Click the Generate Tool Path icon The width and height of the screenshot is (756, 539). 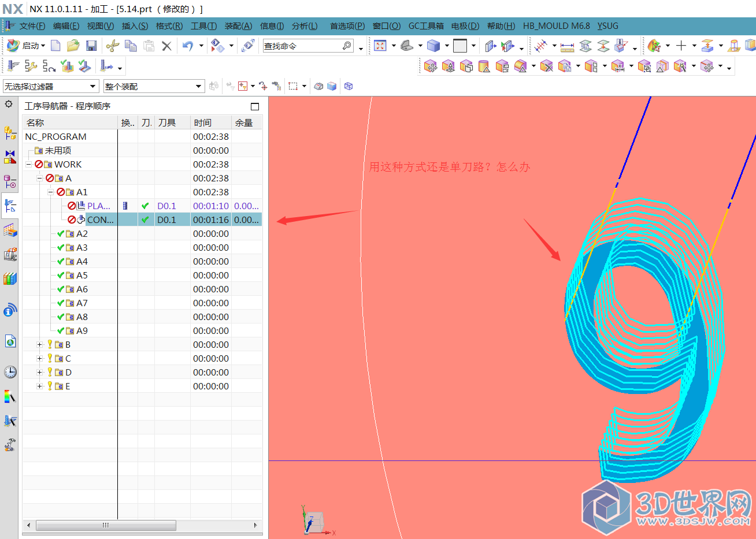pyautogui.click(x=13, y=66)
